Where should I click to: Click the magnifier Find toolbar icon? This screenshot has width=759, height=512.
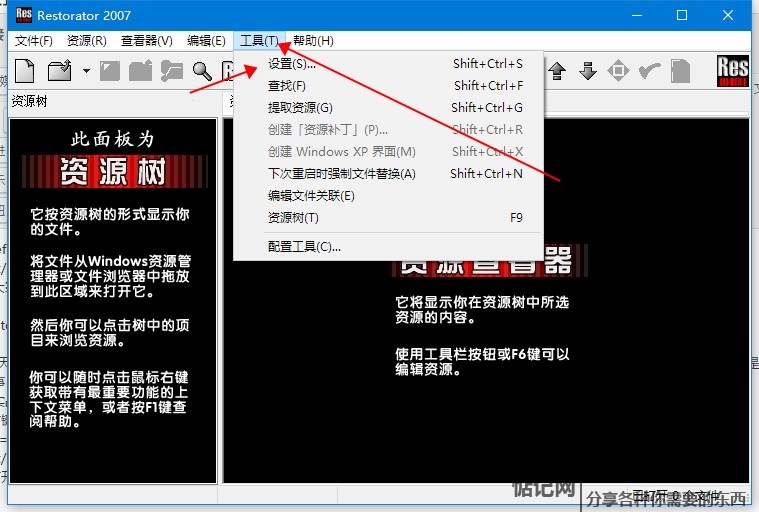202,71
